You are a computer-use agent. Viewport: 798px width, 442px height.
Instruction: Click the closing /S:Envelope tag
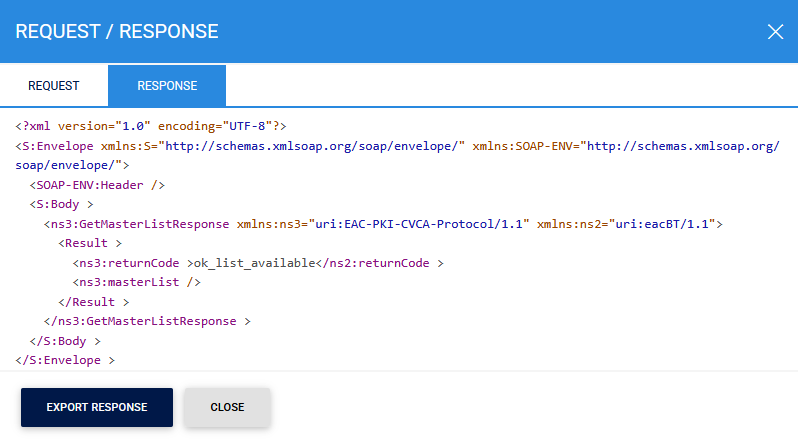click(x=65, y=361)
